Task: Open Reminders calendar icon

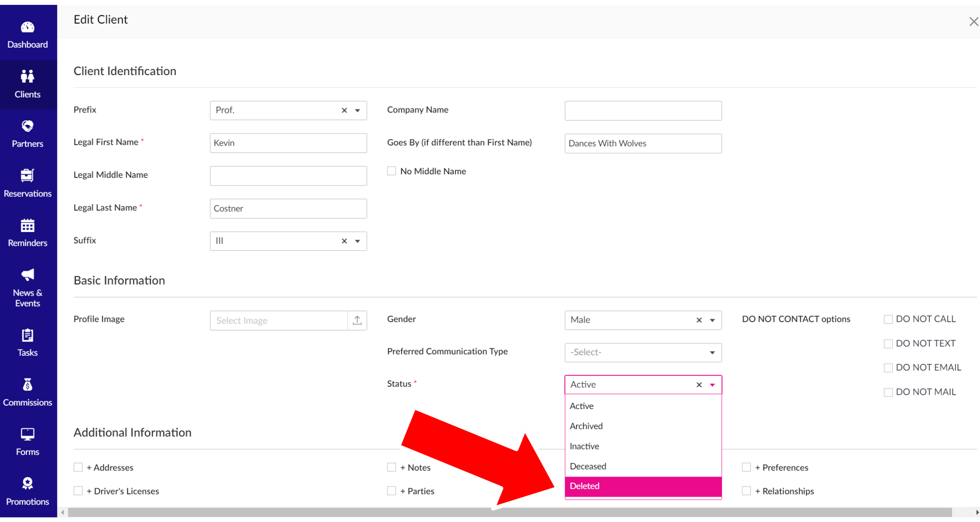Action: [28, 226]
